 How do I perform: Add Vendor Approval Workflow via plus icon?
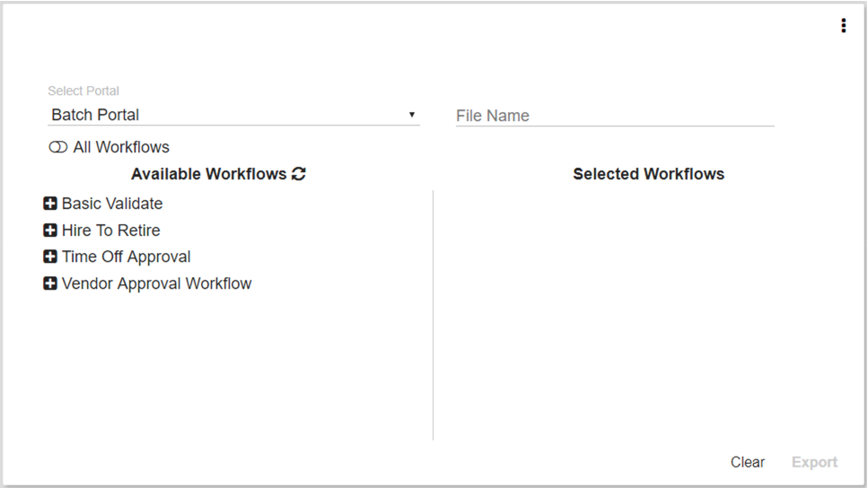tap(50, 283)
